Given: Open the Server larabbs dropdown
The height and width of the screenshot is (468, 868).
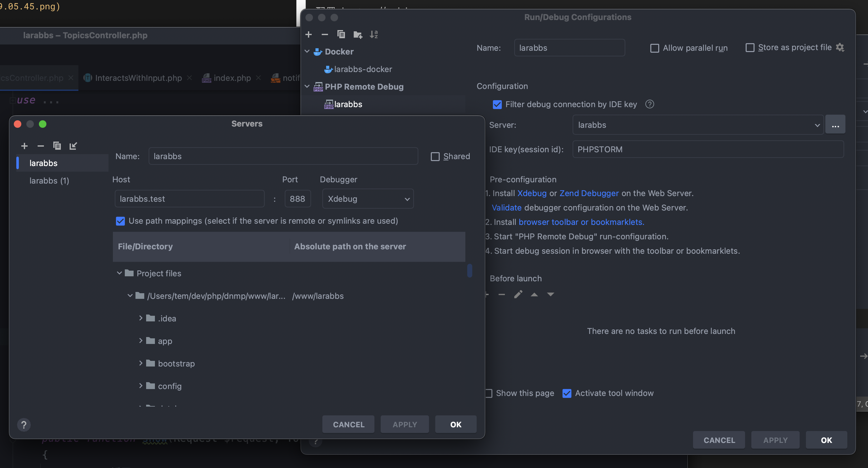Looking at the screenshot, I should click(x=697, y=125).
